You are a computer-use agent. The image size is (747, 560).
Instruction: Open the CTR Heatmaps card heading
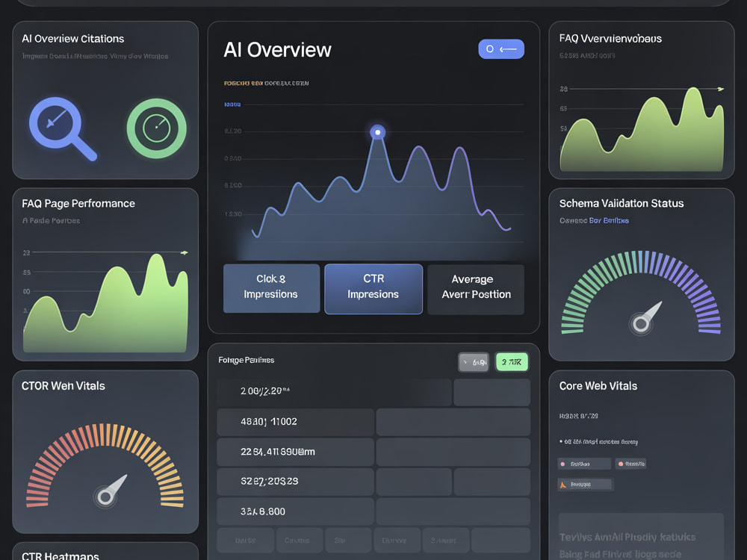click(x=61, y=556)
